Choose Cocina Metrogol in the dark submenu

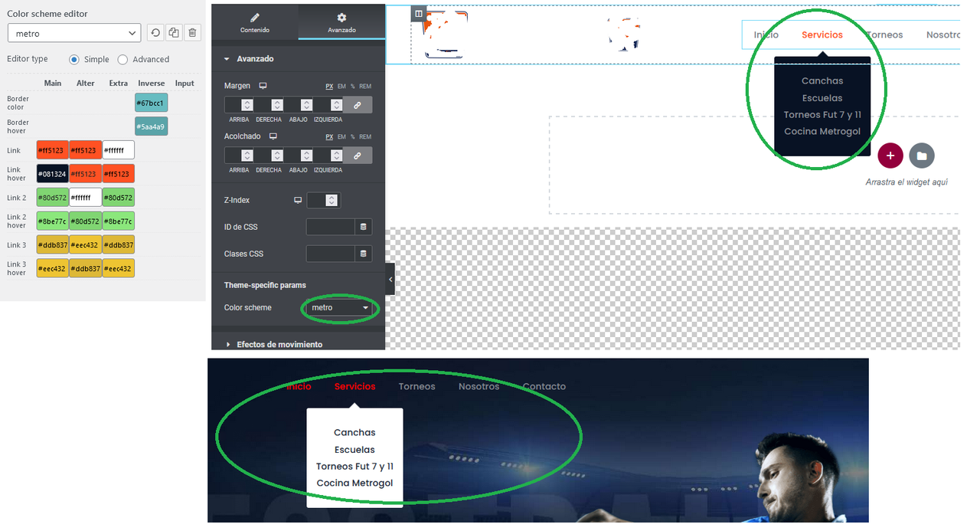coord(822,131)
